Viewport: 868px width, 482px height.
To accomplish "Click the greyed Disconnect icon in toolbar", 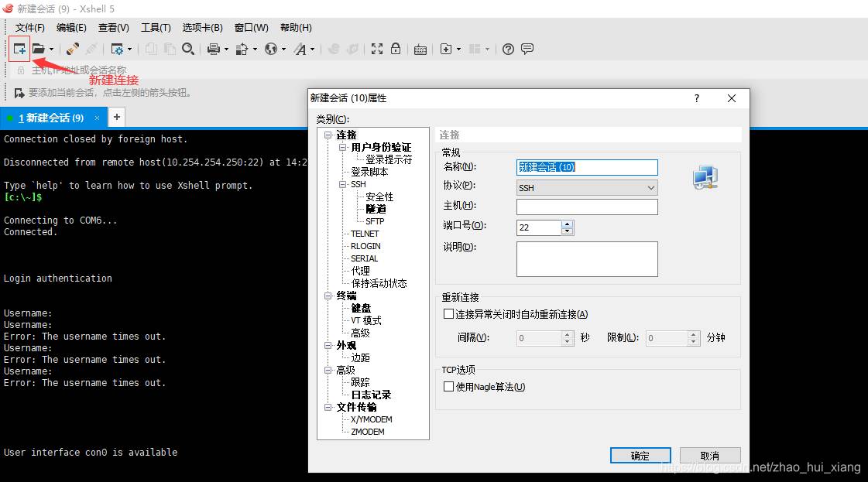I will [x=91, y=50].
